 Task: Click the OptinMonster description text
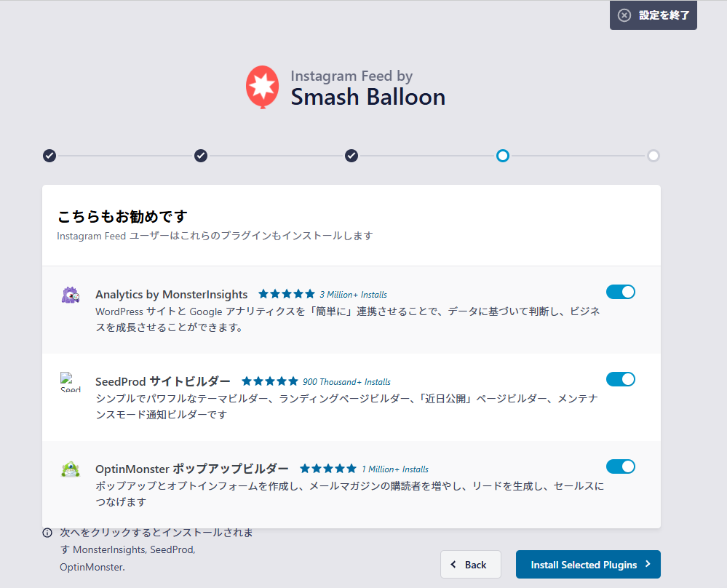(x=350, y=494)
